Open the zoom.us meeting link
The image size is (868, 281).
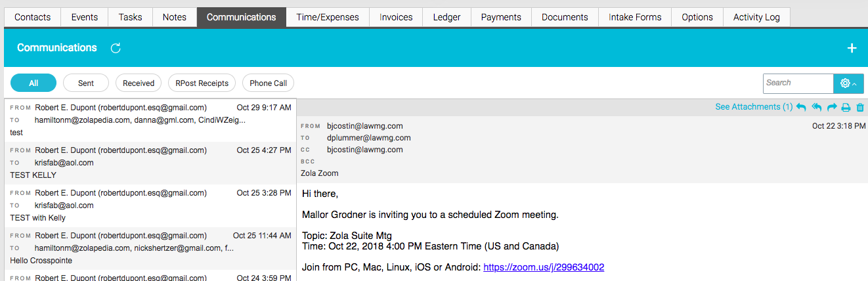(x=544, y=267)
